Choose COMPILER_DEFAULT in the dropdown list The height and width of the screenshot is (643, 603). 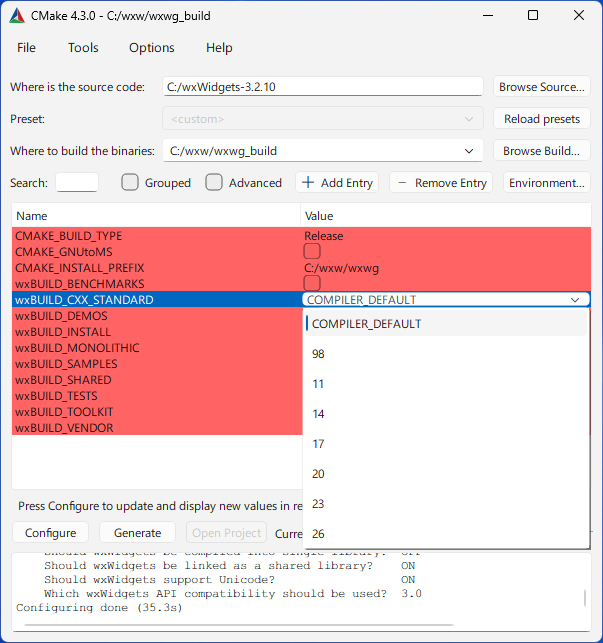point(446,324)
